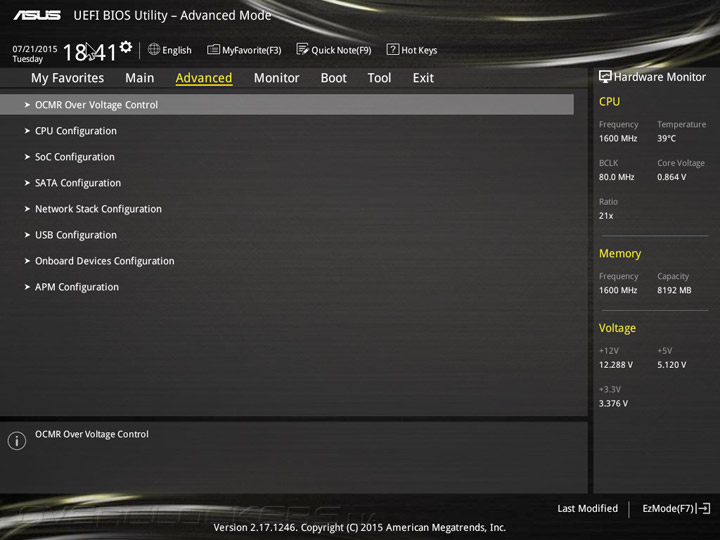The width and height of the screenshot is (720, 540).
Task: Show the Hot Keys list
Action: coord(412,50)
